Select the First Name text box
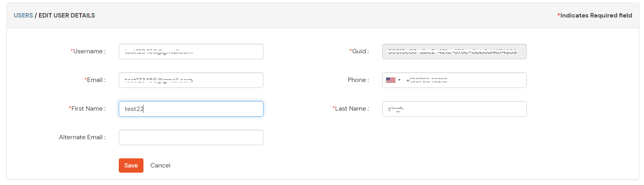Screen dimensions: 644x185 click(191, 109)
